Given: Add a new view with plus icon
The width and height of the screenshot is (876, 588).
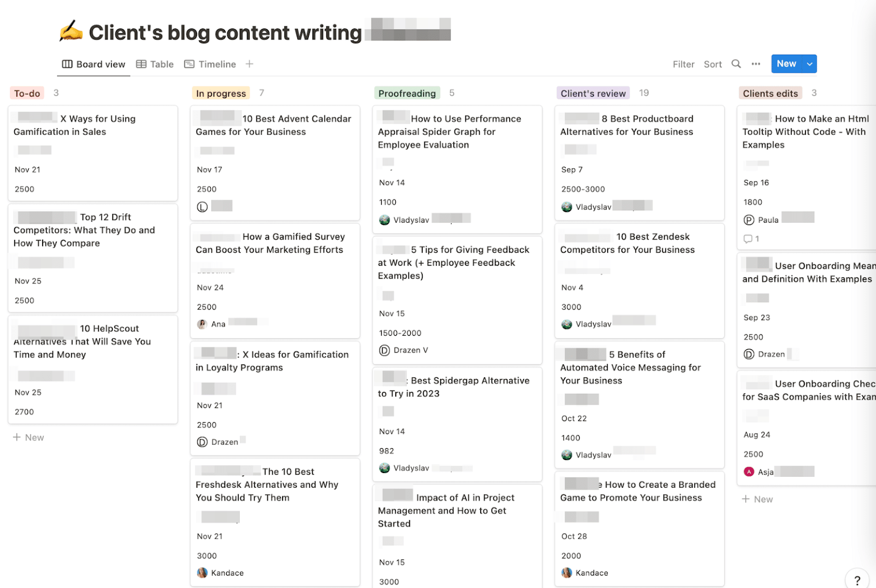Looking at the screenshot, I should [250, 64].
